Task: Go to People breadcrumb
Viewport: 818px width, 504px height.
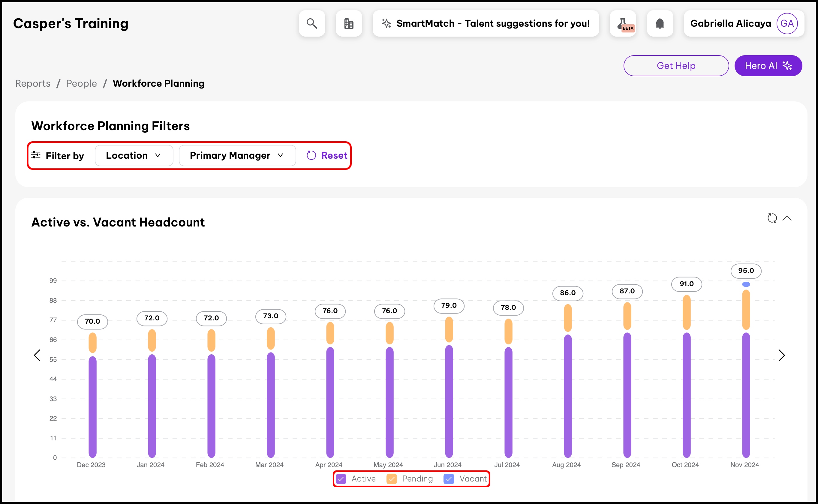Action: pos(81,83)
